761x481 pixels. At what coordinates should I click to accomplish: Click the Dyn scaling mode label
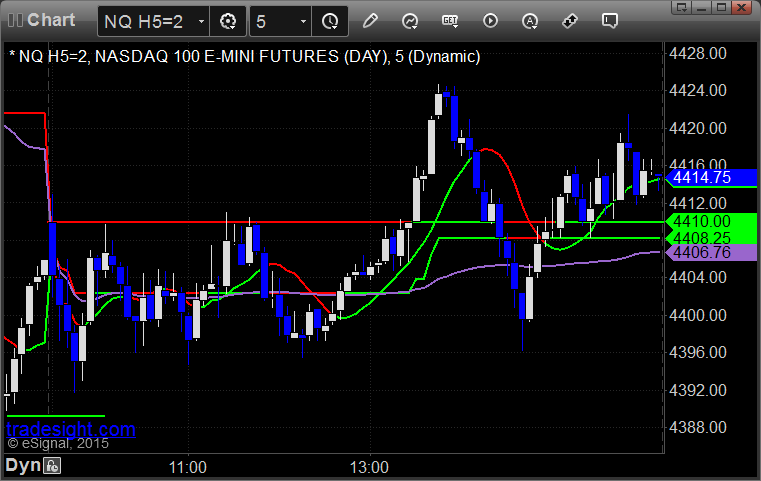tap(23, 465)
